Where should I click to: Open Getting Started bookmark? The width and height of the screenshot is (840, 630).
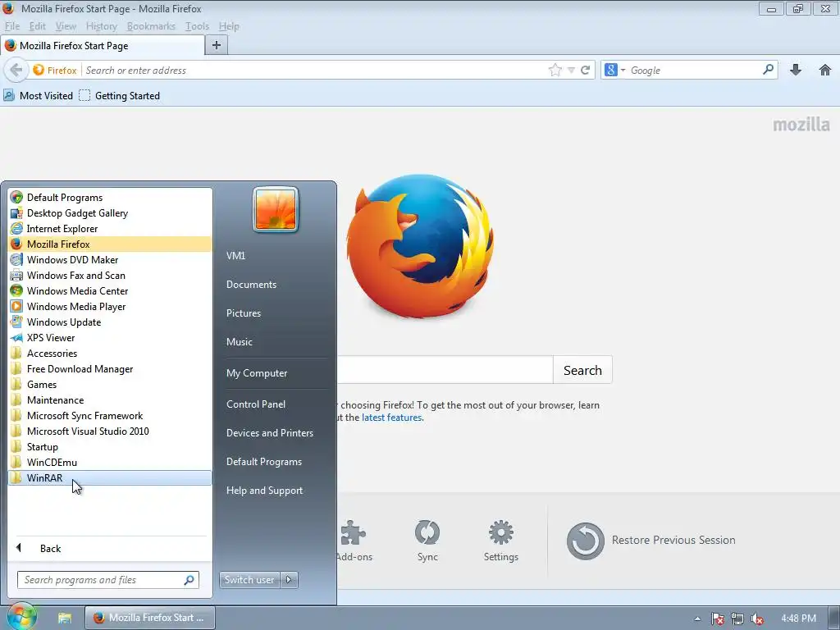click(x=120, y=96)
